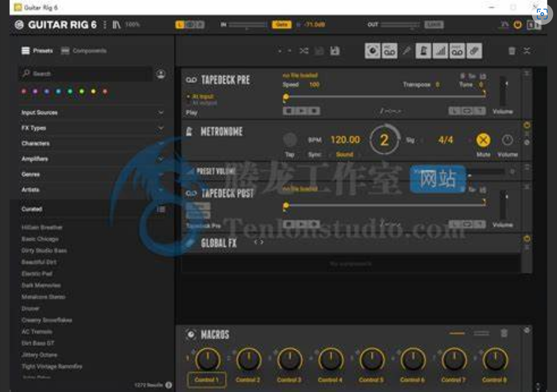Click the Metronome BPM value 120.00
This screenshot has height=392, width=557.
point(345,140)
